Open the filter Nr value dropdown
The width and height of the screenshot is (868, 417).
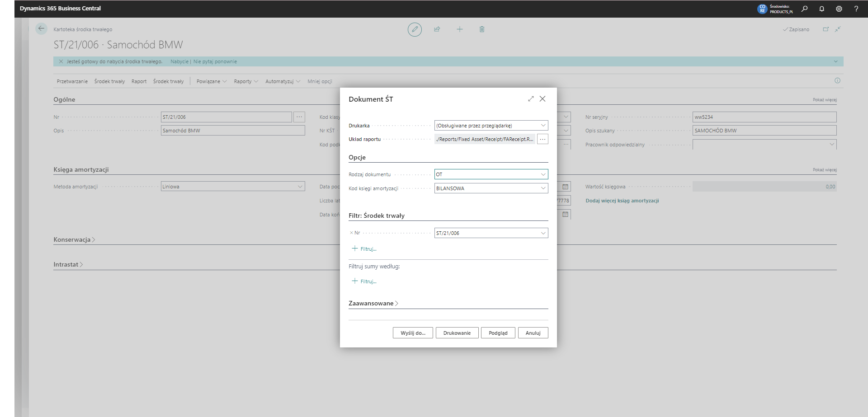543,233
